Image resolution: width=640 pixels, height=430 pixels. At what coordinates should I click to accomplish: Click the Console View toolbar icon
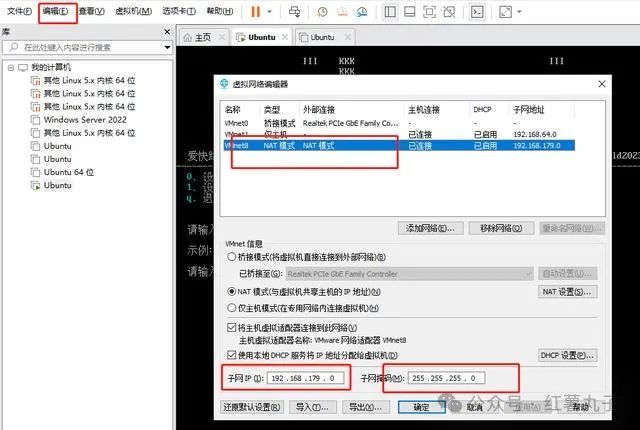pos(477,12)
